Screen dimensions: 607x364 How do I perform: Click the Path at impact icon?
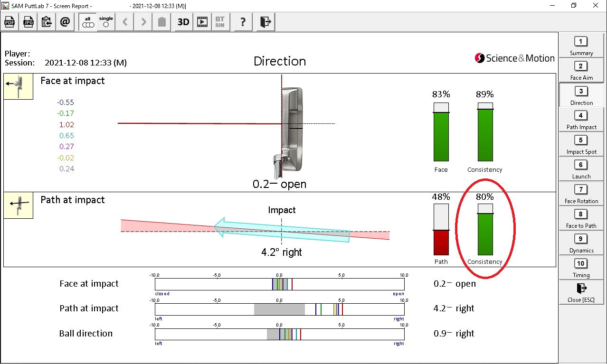pos(18,205)
